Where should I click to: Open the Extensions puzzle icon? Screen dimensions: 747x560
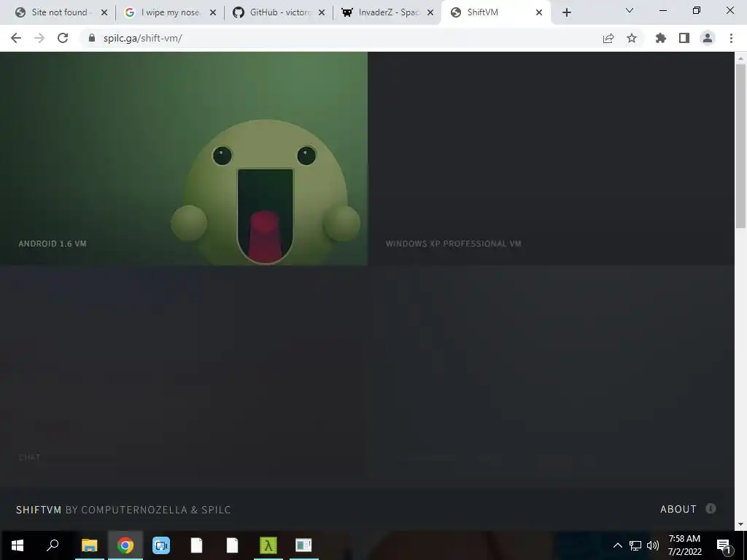[661, 38]
